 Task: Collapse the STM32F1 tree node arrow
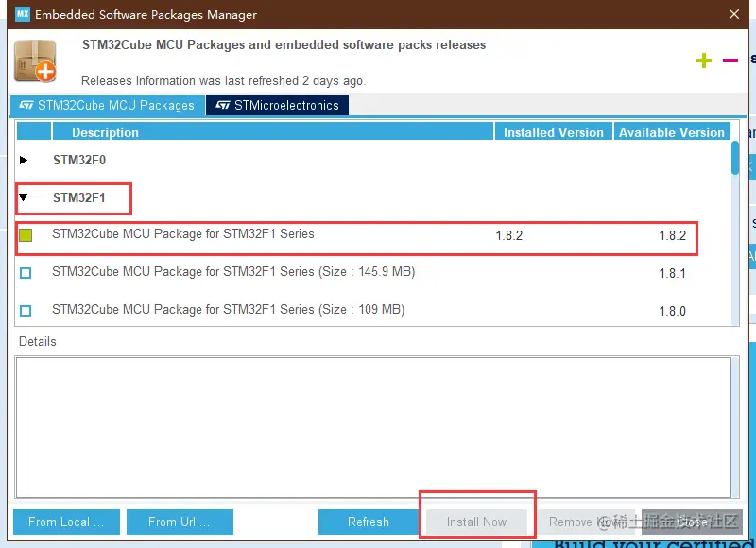23,197
